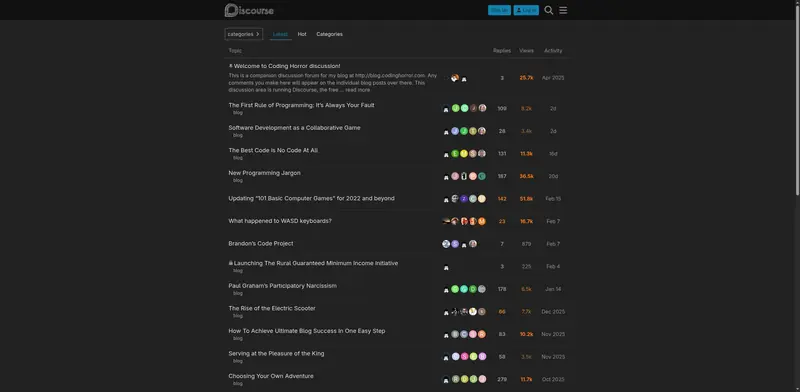
Task: Click the blog tag under Paul Graham's Participatory Narcissism
Action: [x=238, y=293]
